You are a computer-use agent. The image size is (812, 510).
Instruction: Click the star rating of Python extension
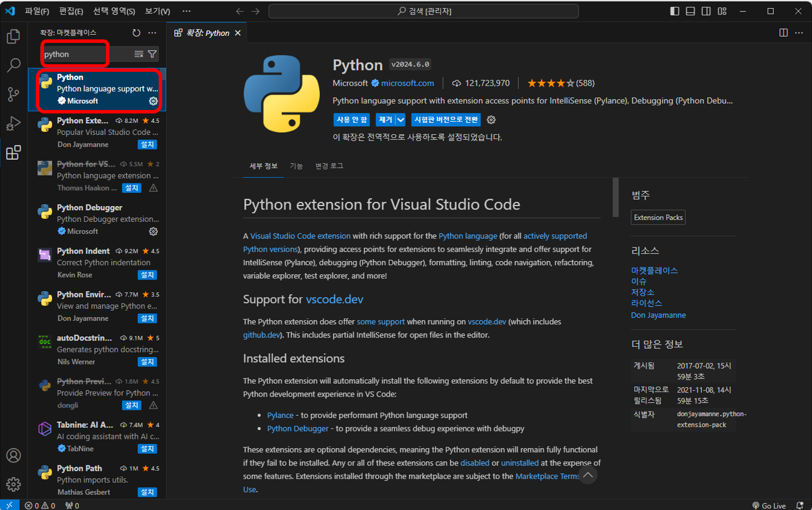(561, 83)
